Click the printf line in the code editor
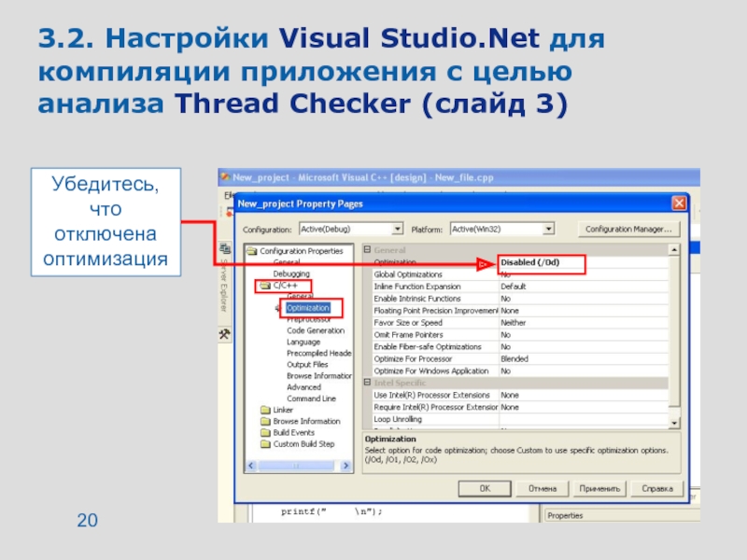This screenshot has width=747, height=560. 331,511
